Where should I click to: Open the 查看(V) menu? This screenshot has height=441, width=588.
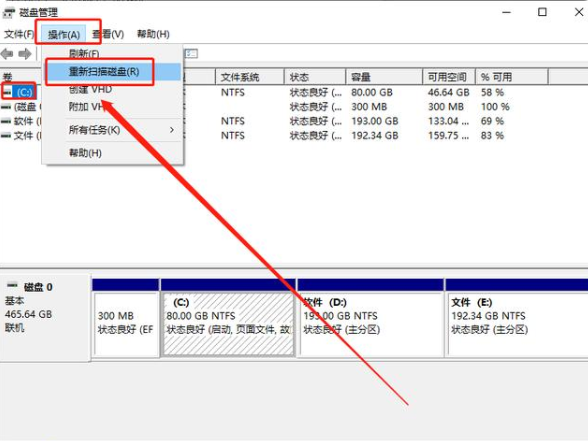pyautogui.click(x=108, y=34)
